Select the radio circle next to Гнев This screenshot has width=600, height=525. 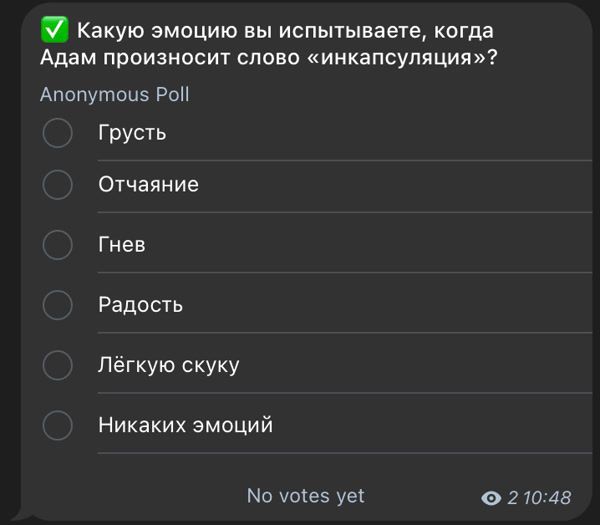click(58, 244)
